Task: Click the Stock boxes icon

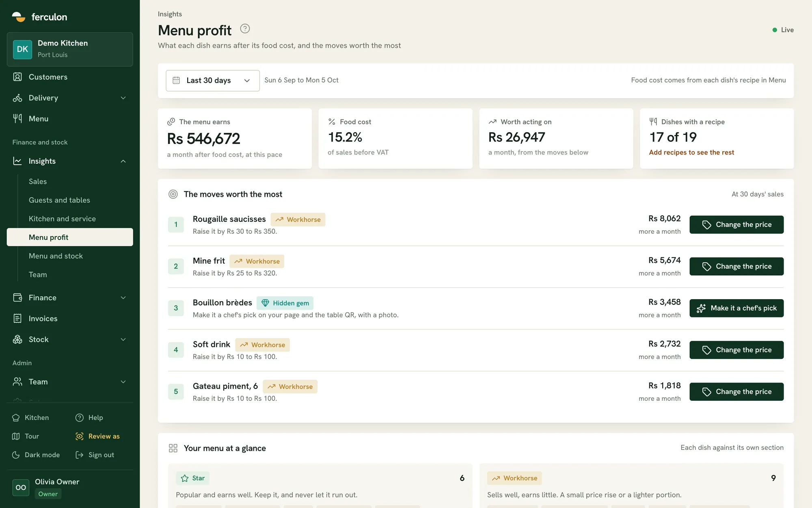Action: pos(17,339)
